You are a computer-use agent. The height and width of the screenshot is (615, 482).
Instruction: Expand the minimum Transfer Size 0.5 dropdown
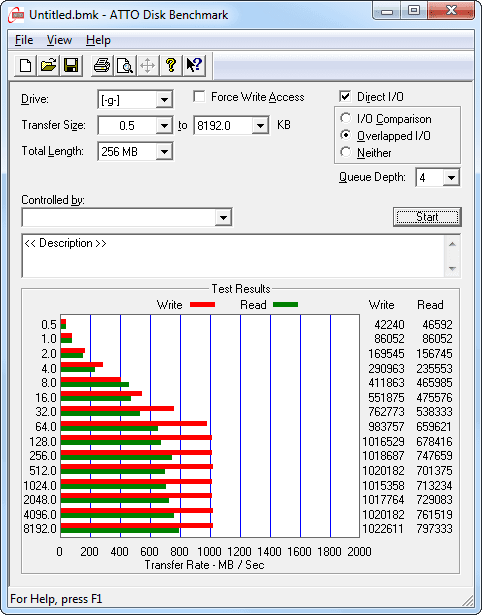click(164, 126)
